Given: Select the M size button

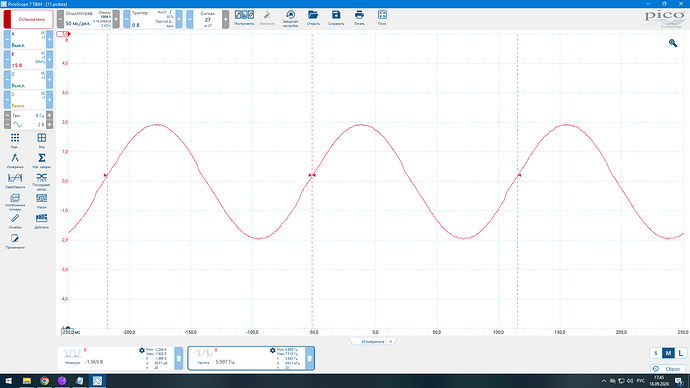Looking at the screenshot, I should [x=668, y=353].
